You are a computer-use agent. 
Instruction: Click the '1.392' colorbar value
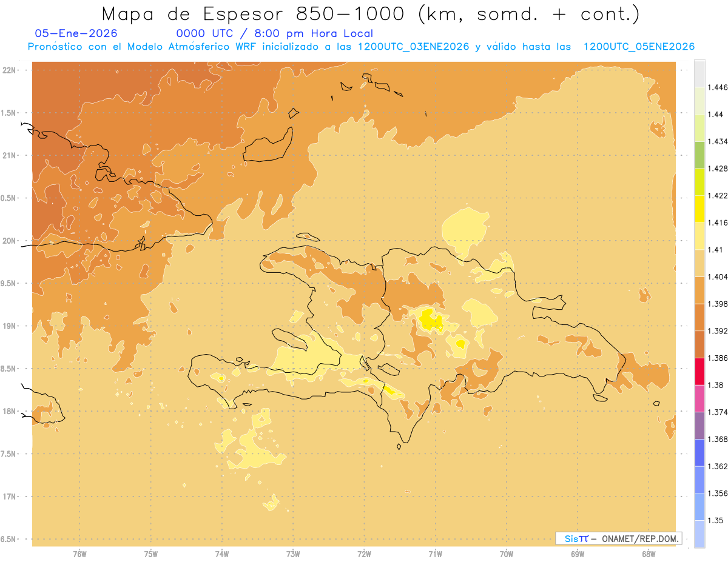[x=718, y=331]
